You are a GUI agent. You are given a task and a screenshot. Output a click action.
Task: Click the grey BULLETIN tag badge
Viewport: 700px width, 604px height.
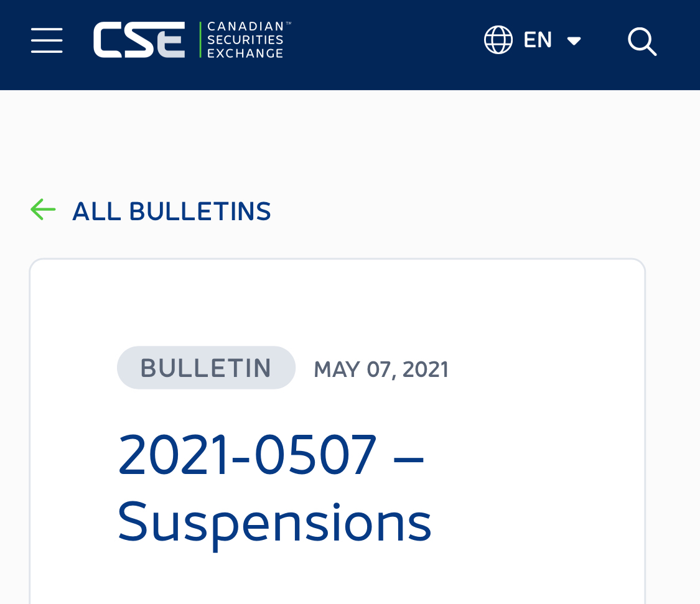(x=206, y=368)
